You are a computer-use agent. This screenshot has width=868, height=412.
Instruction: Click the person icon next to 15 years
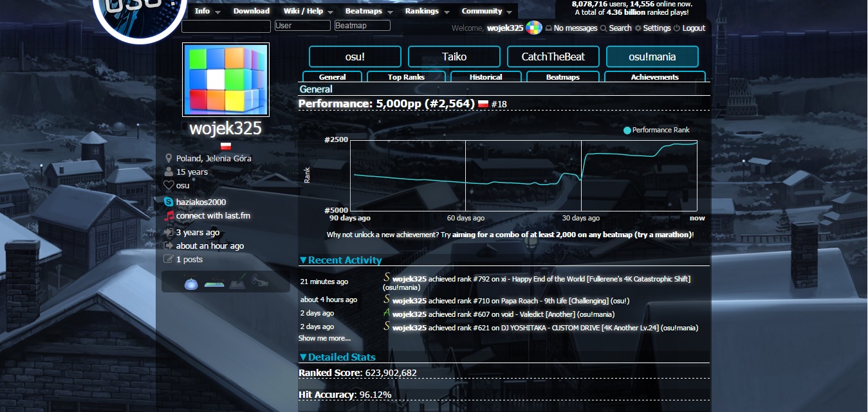169,172
